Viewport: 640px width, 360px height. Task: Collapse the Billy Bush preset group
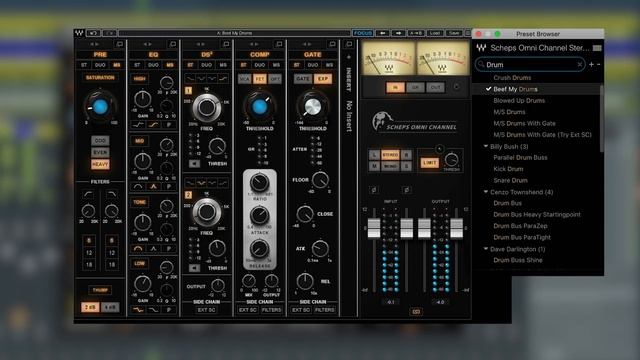486,146
